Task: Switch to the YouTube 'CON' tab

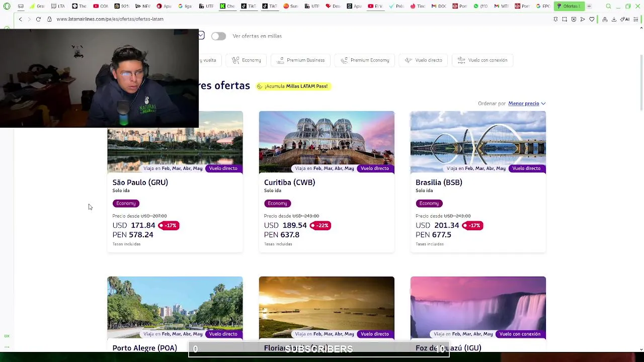Action: (x=101, y=6)
